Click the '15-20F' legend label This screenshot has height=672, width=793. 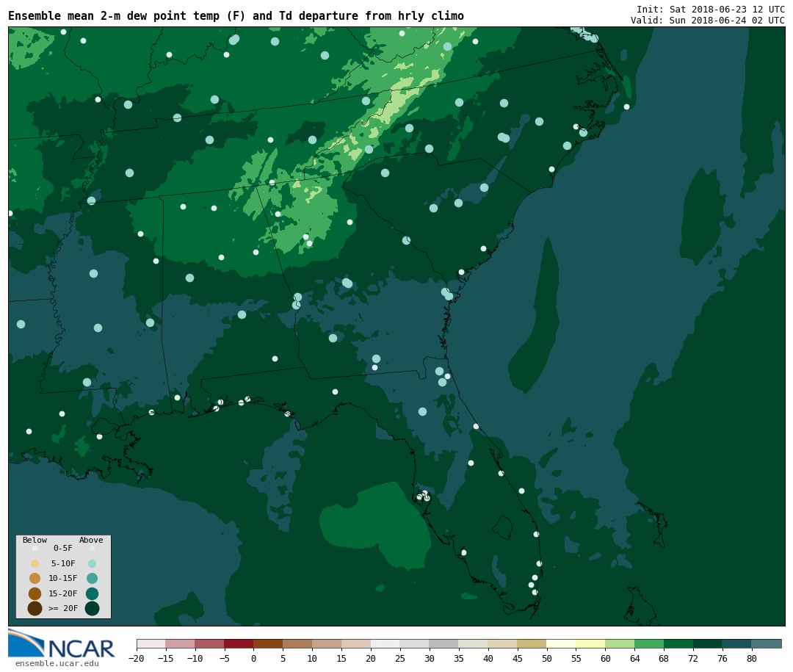coord(63,593)
